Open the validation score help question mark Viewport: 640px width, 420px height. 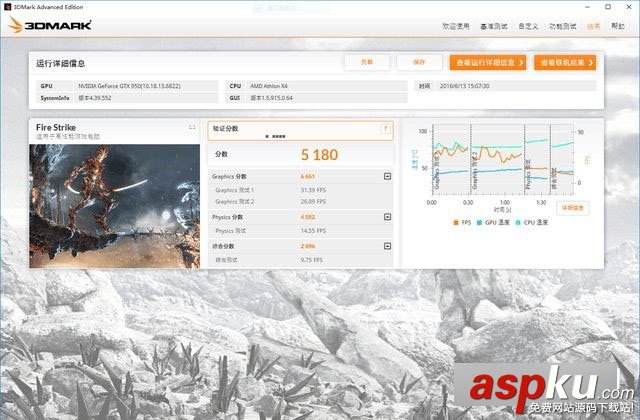pyautogui.click(x=385, y=129)
